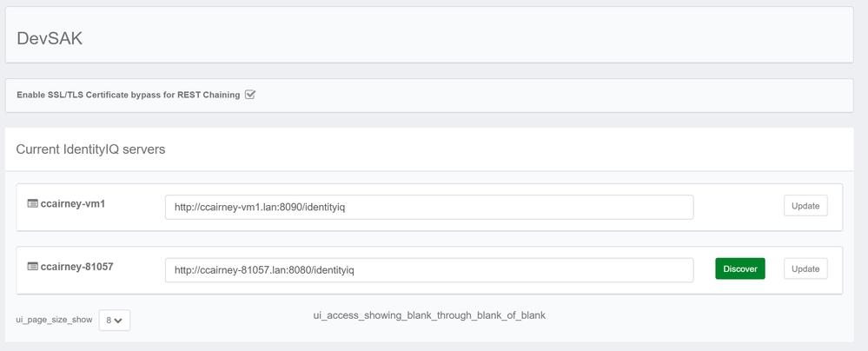Click the ui_access_showing_blank pagination text
This screenshot has height=351, width=868.
429,315
